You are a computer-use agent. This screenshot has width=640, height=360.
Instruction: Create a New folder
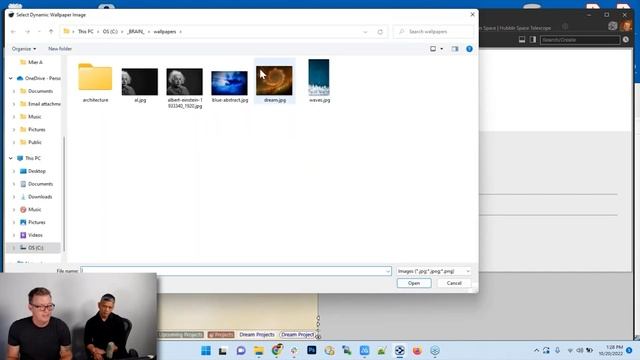60,49
